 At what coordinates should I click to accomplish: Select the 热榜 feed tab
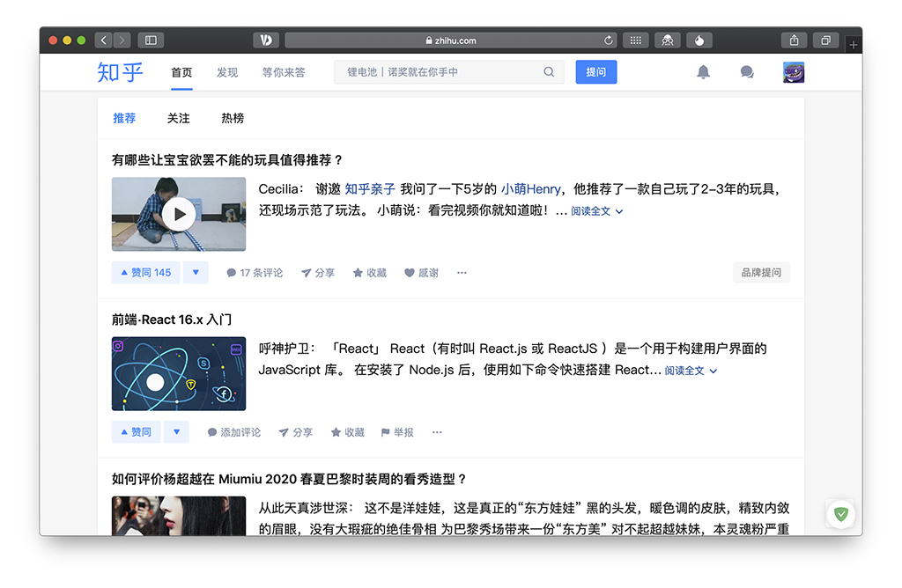tap(233, 118)
